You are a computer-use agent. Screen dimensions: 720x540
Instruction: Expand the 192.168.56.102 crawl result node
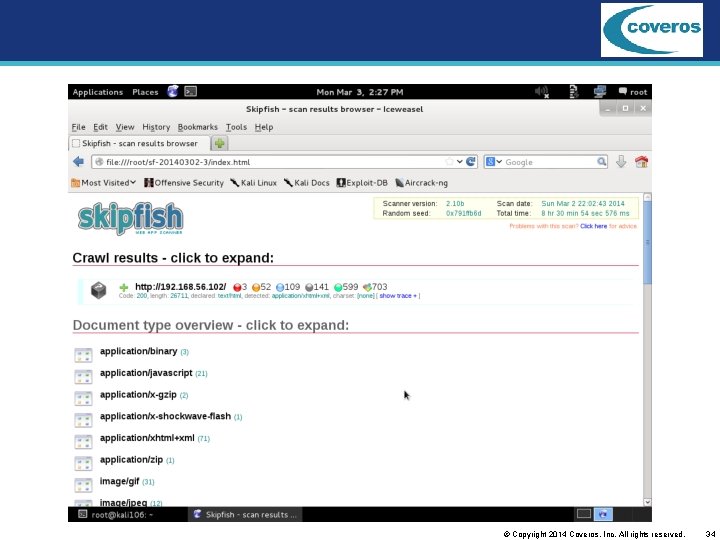(124, 287)
